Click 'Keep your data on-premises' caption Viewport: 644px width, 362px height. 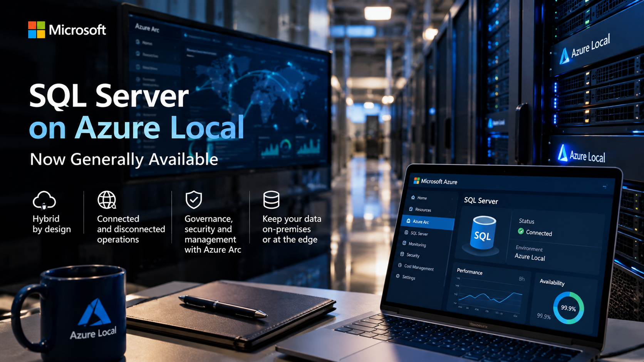point(292,229)
